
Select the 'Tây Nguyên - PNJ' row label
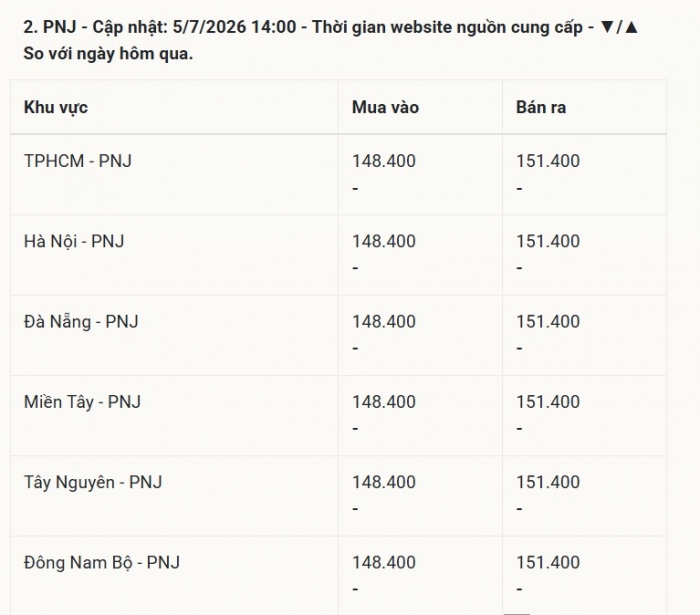pos(93,482)
